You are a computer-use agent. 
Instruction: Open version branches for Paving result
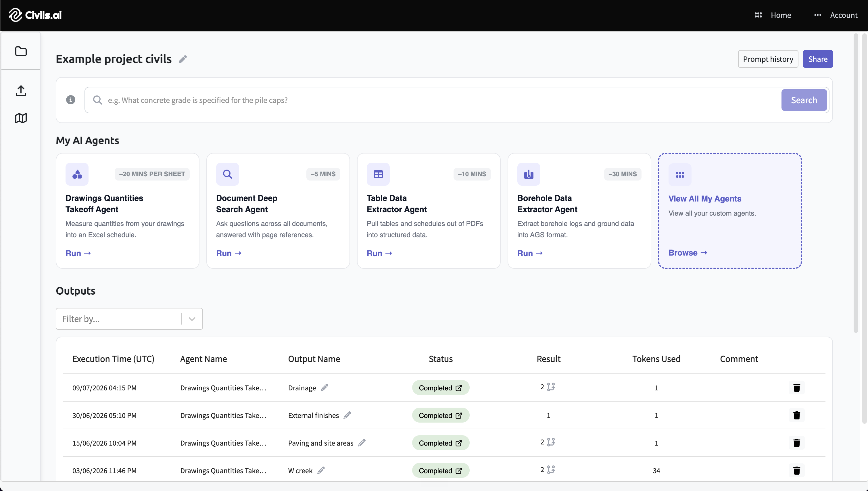point(551,442)
